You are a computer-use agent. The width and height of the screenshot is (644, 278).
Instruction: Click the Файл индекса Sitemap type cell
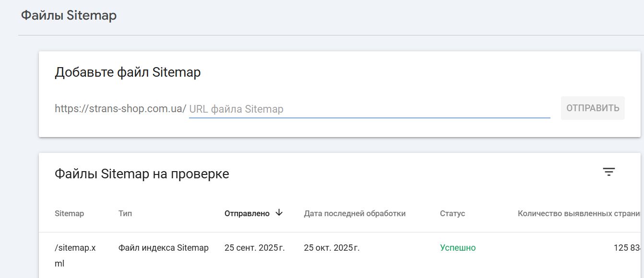163,248
